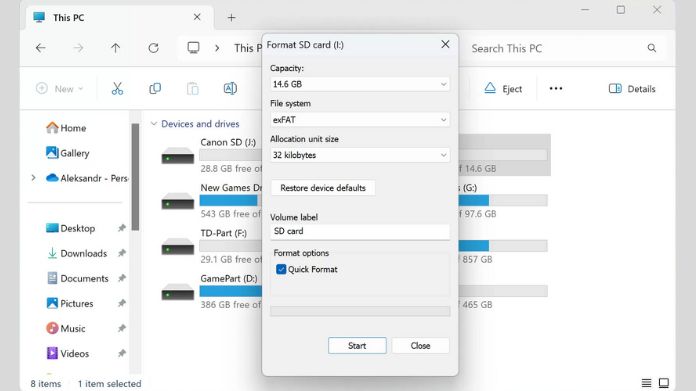Go up one folder level
Image resolution: width=696 pixels, height=391 pixels.
[x=115, y=48]
